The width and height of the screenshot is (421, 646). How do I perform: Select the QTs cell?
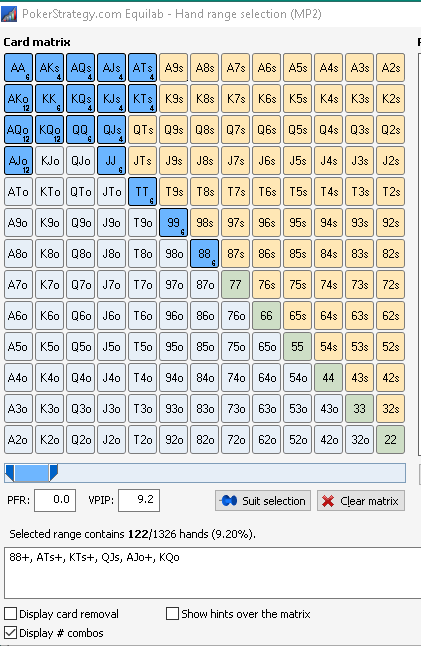click(x=143, y=129)
